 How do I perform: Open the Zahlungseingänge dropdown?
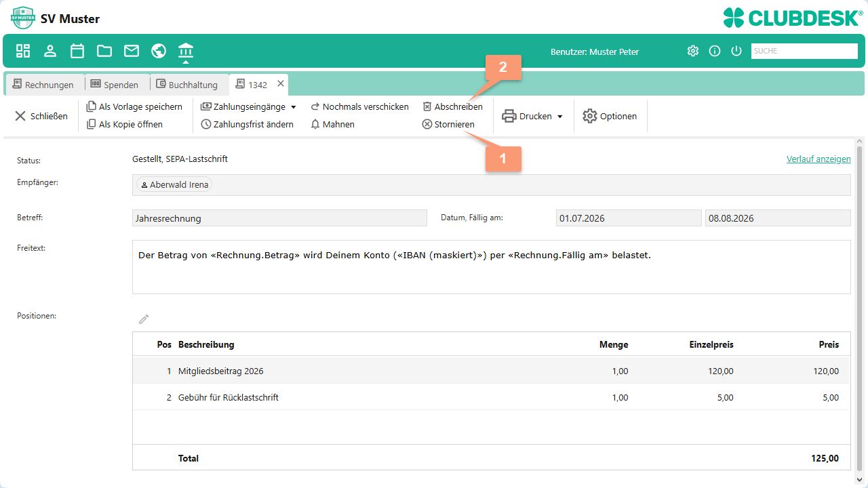(x=248, y=106)
